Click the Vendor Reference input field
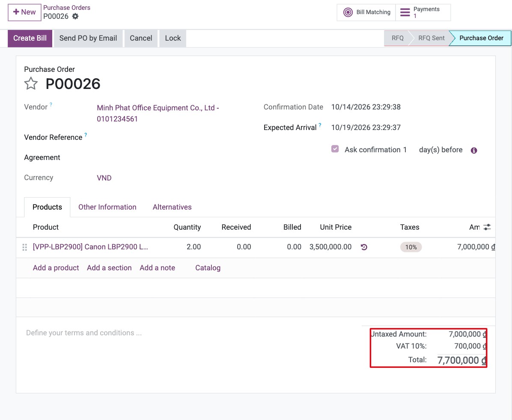The image size is (512, 420). (x=170, y=137)
